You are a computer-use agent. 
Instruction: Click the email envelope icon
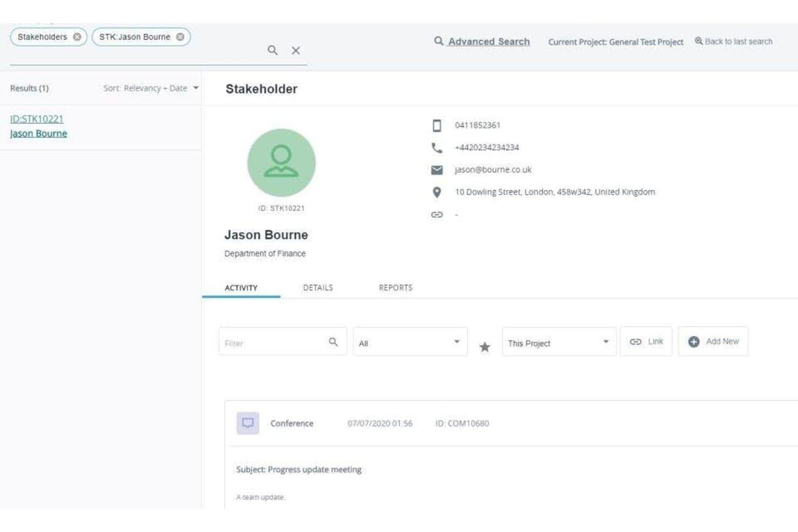pyautogui.click(x=437, y=170)
